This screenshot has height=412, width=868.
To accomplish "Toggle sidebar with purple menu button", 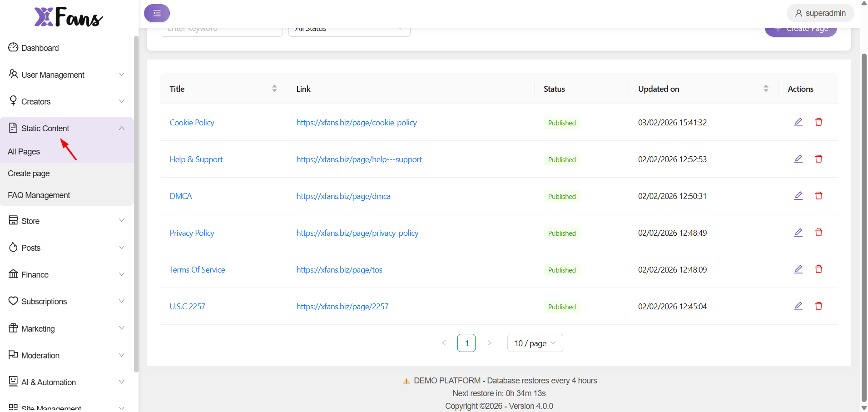I will point(157,13).
